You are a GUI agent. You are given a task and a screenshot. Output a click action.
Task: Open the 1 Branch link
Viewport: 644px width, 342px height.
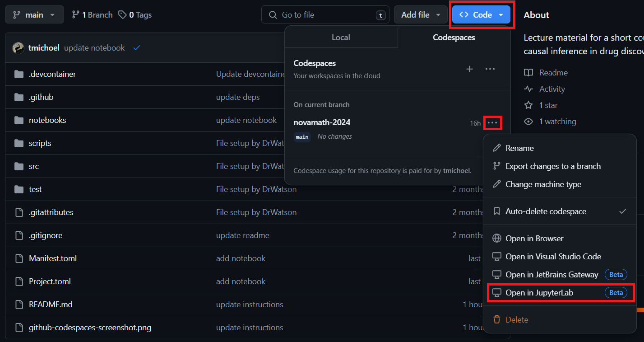pyautogui.click(x=92, y=15)
